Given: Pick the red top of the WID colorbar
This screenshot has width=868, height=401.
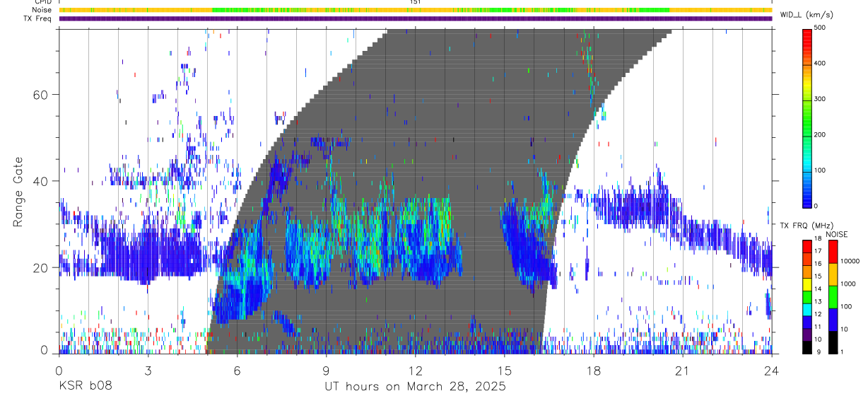Looking at the screenshot, I should click(807, 33).
